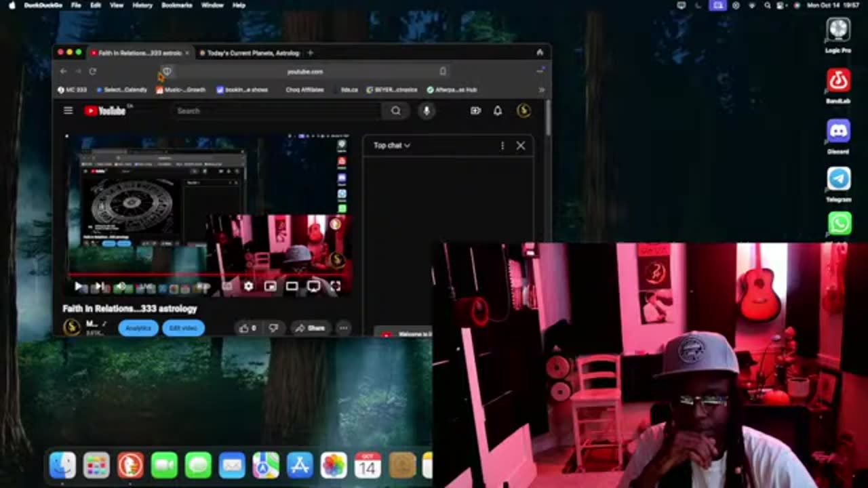Click the shield privacy icon in address bar
868x488 pixels.
point(167,71)
